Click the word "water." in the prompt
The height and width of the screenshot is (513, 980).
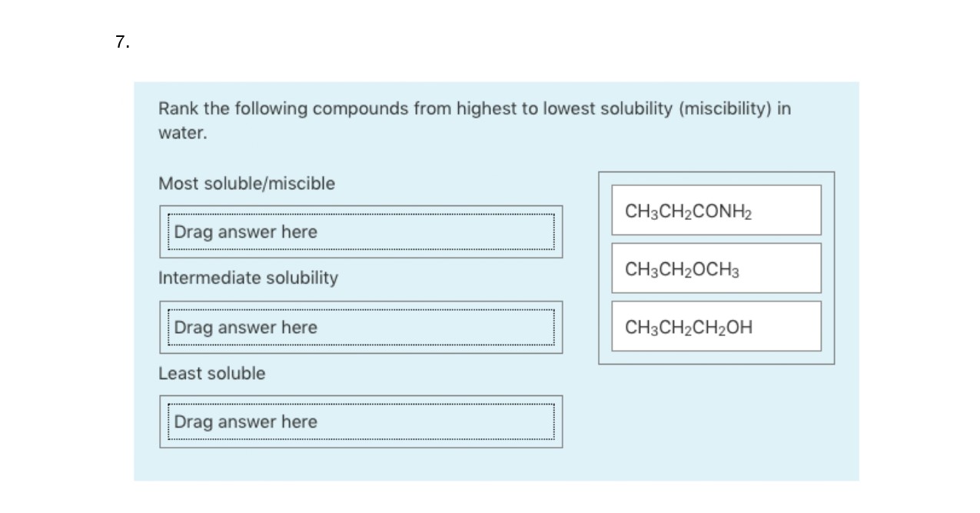(x=183, y=133)
